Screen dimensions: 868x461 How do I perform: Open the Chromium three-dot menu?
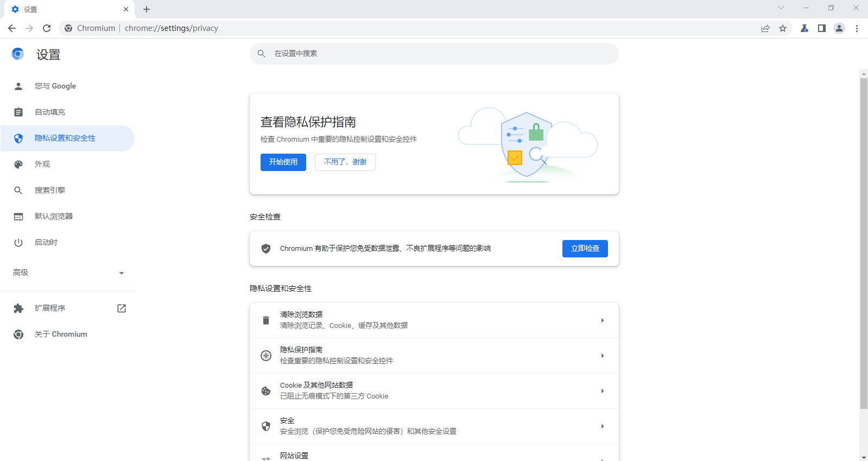pos(857,28)
